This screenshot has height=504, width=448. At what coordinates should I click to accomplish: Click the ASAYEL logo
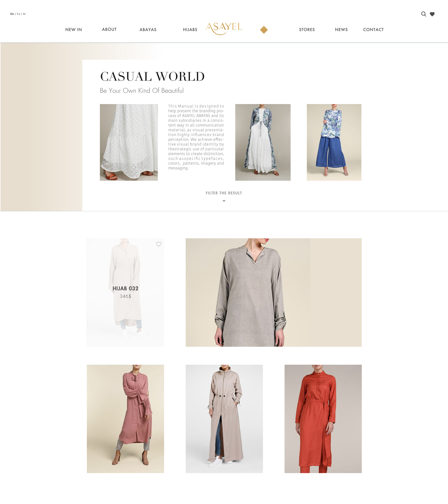[224, 28]
